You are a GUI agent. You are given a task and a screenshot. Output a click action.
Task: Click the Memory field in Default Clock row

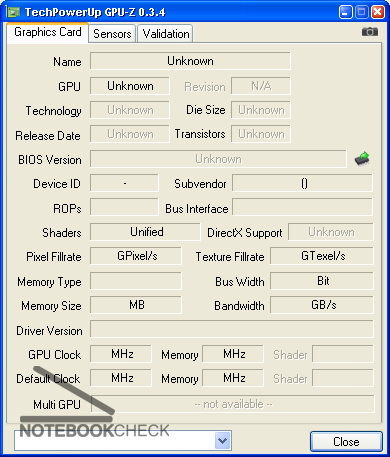coord(233,378)
